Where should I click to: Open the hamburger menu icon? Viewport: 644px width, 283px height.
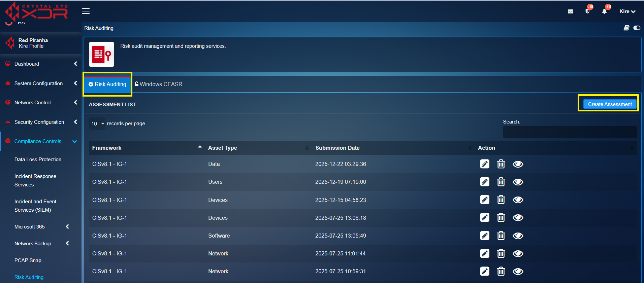tap(86, 11)
